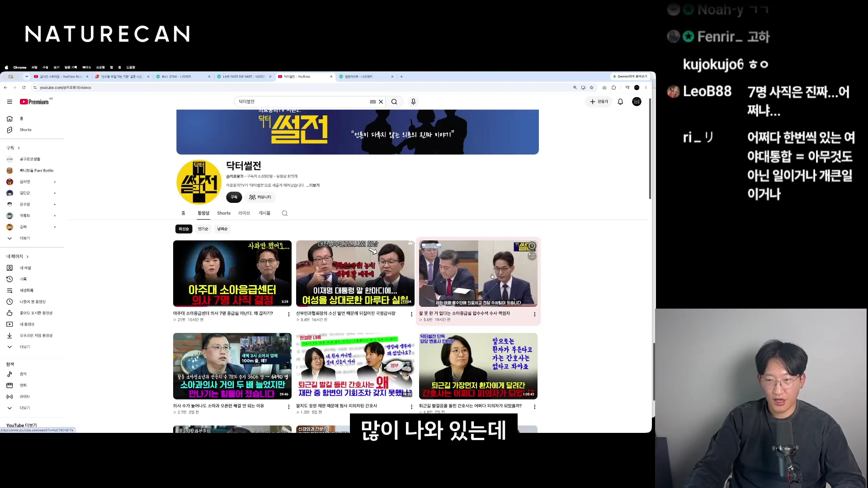Select the 인기순 sort chip
Viewport: 868px width, 488px height.
pos(203,229)
